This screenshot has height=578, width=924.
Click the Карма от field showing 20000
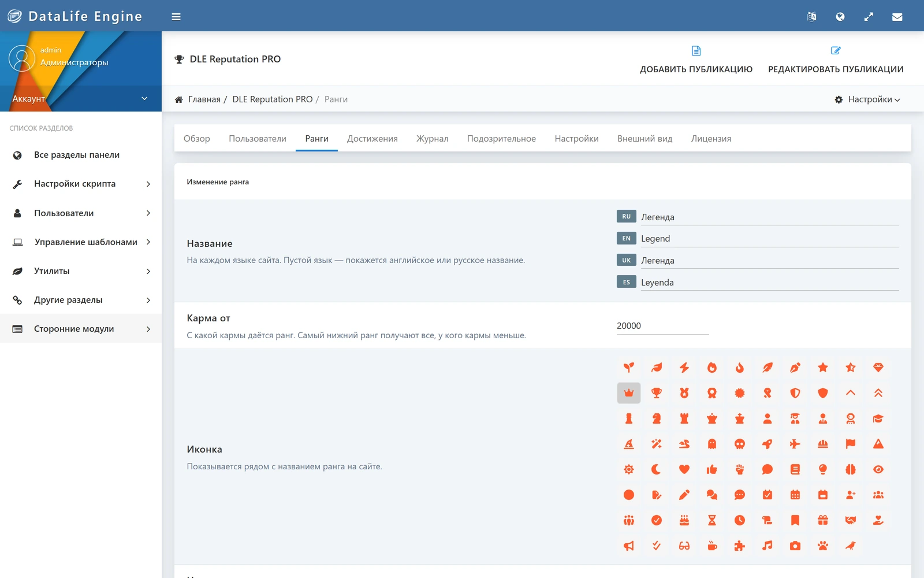point(662,326)
